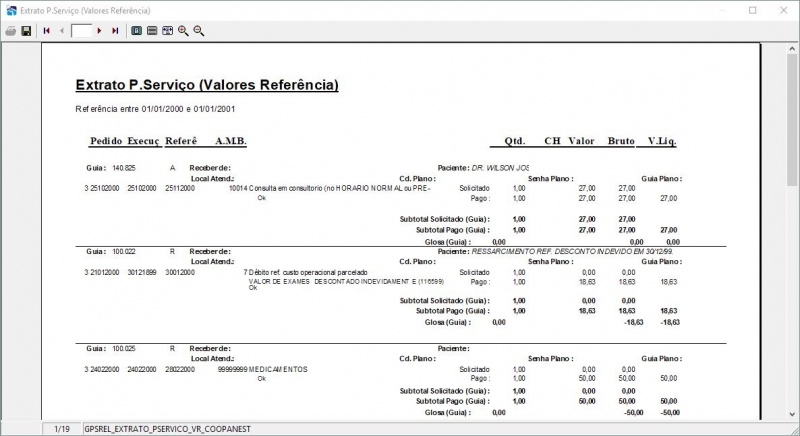Zoom in on the report preview
This screenshot has width=800, height=436.
(x=183, y=31)
